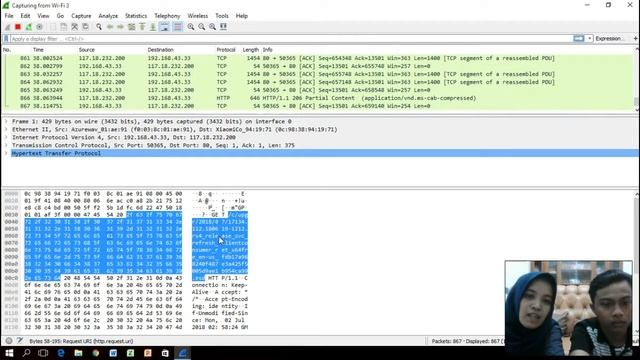
Task: Reload this capture file toolbar icon
Action: pyautogui.click(x=85, y=27)
